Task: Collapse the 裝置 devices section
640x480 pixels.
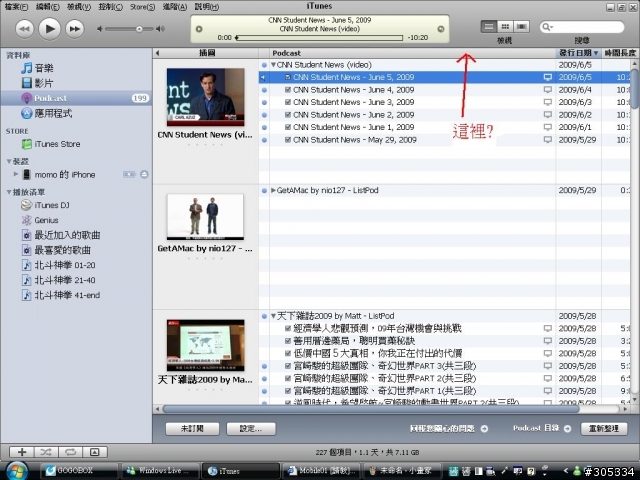Action: (9, 161)
